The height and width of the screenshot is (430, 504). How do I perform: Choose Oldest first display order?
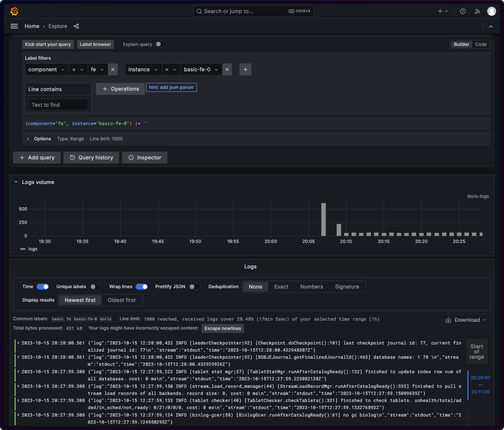point(122,300)
